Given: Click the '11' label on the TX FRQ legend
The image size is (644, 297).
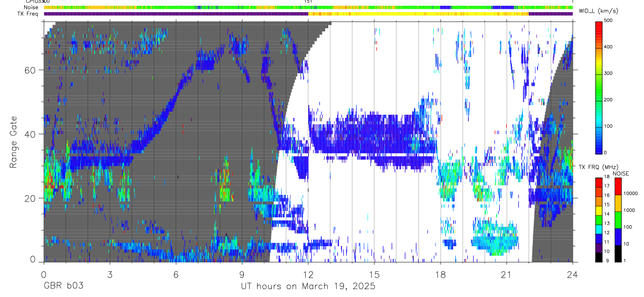Looking at the screenshot, I should [607, 242].
